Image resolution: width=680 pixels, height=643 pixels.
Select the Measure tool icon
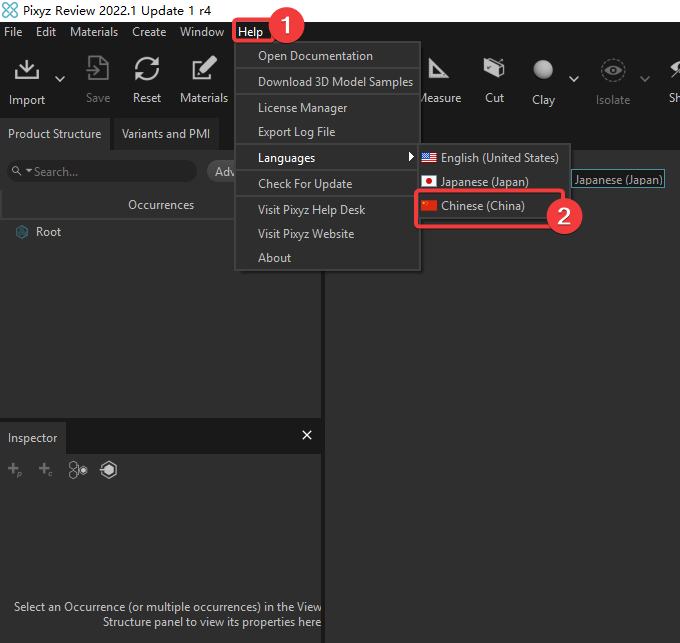point(438,69)
